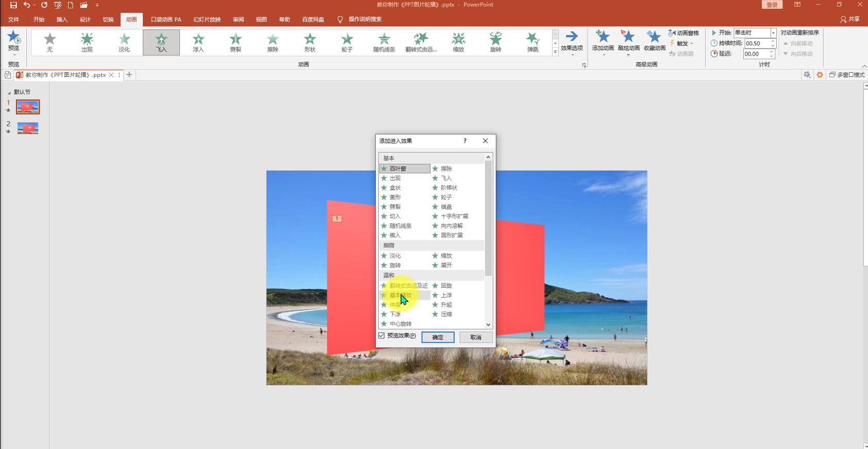Switch to the 插入 ribbon tab
Image resolution: width=868 pixels, height=449 pixels.
[62, 20]
